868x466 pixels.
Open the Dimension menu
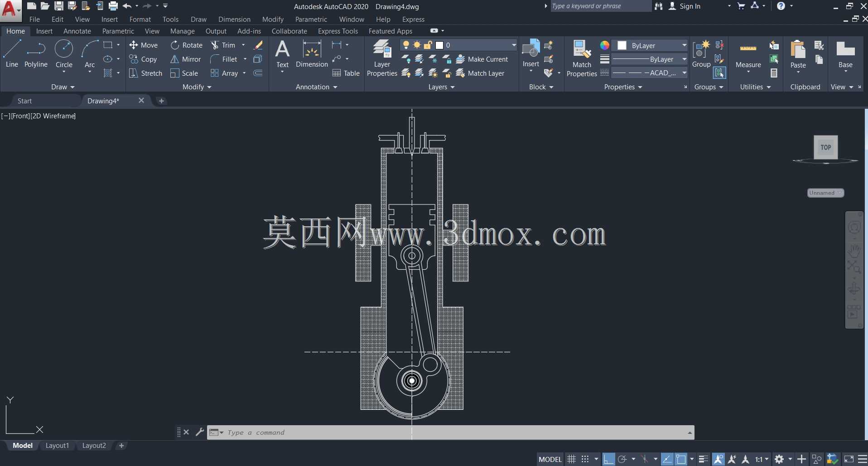tap(234, 19)
